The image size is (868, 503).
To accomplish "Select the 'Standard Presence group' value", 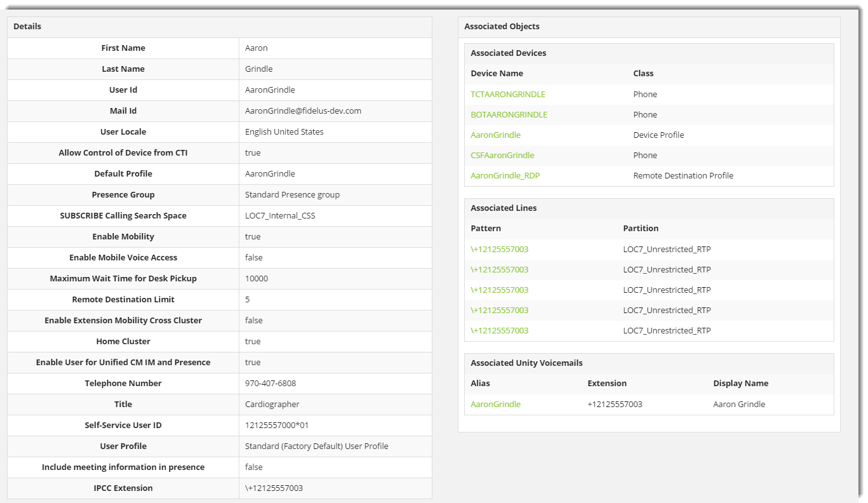I will 292,194.
